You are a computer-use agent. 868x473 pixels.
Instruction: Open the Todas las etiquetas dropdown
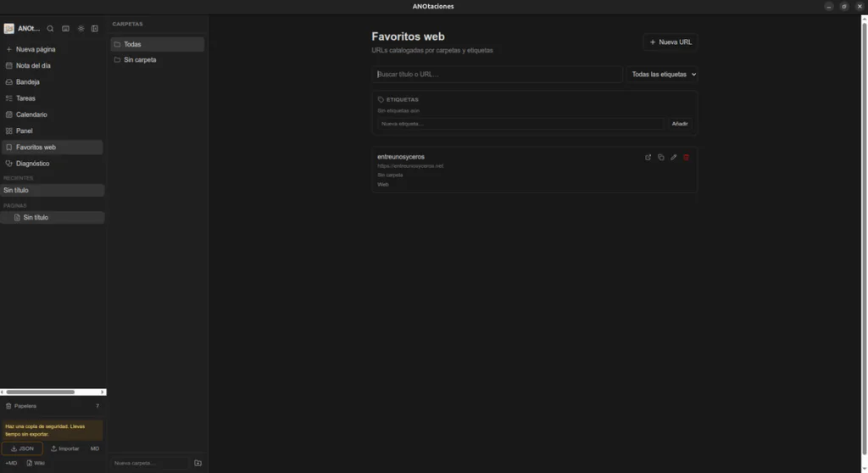click(662, 75)
